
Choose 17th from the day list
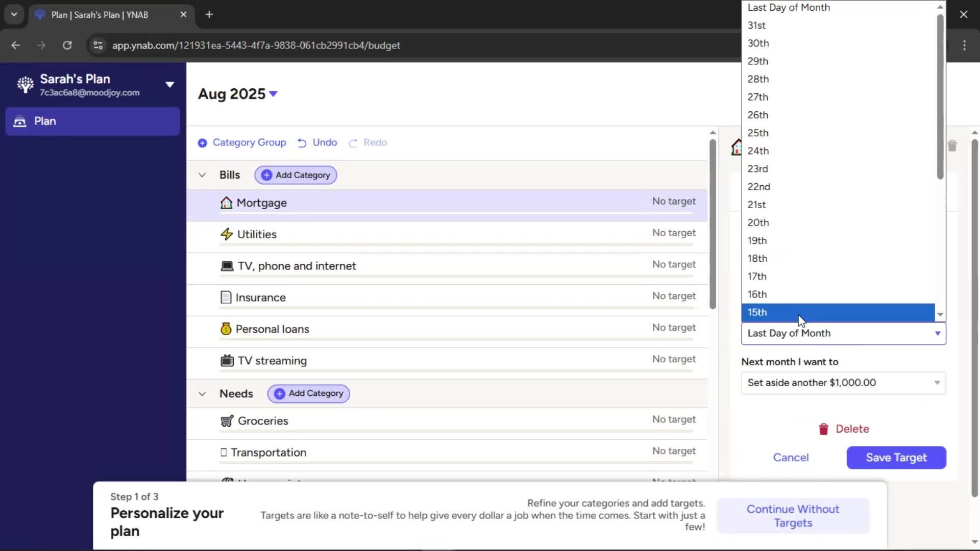tap(838, 277)
